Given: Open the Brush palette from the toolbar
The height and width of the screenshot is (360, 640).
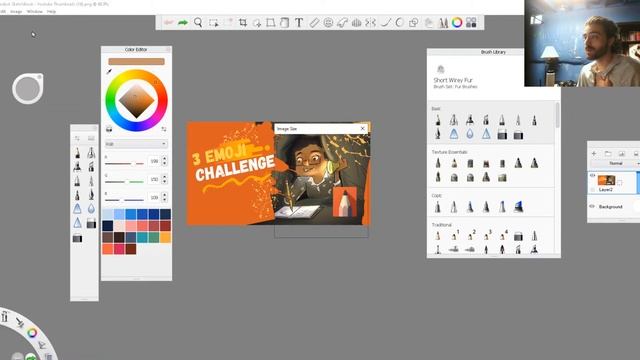Looking at the screenshot, I should (443, 22).
